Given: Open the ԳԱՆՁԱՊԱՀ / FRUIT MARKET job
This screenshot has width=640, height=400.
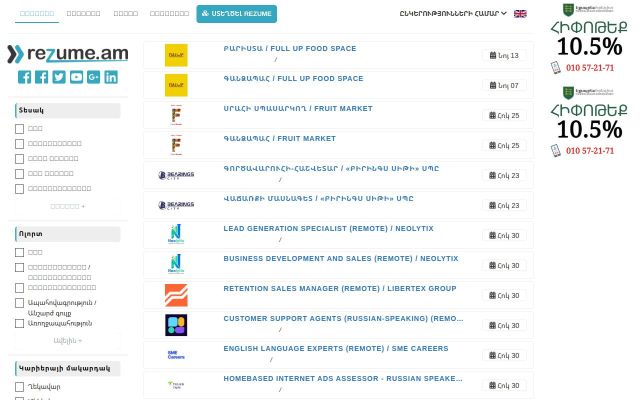Looking at the screenshot, I should point(280,139).
